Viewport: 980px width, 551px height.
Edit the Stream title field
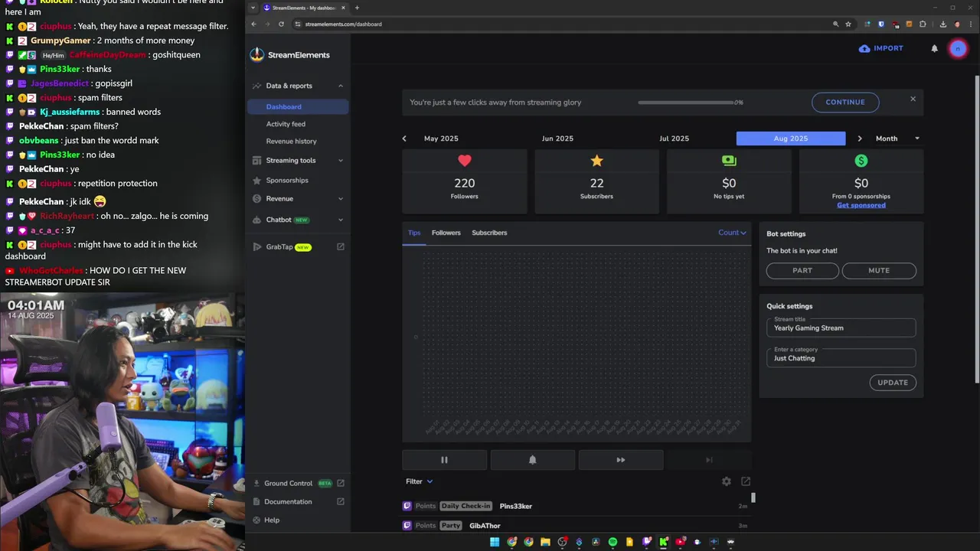[841, 328]
